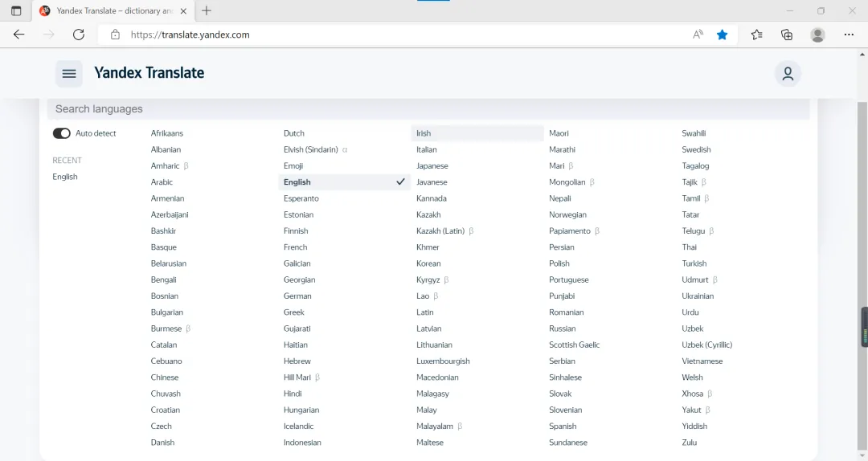Choose Arabic language
The image size is (868, 461).
pos(162,182)
